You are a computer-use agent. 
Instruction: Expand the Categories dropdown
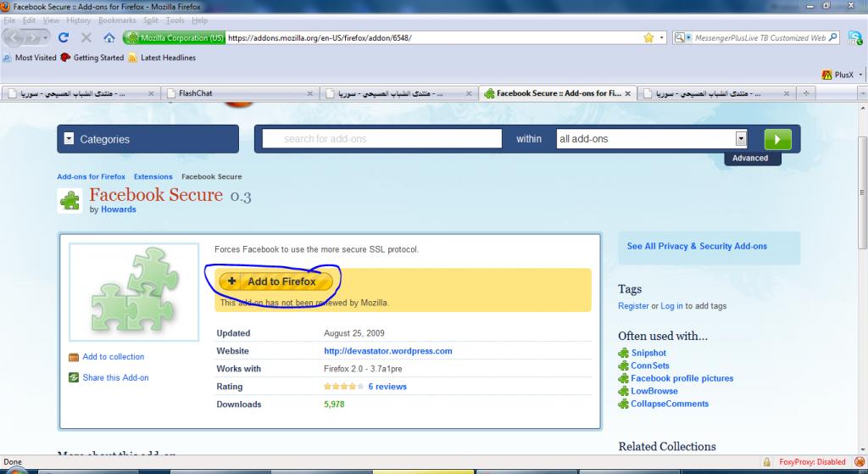(70, 139)
